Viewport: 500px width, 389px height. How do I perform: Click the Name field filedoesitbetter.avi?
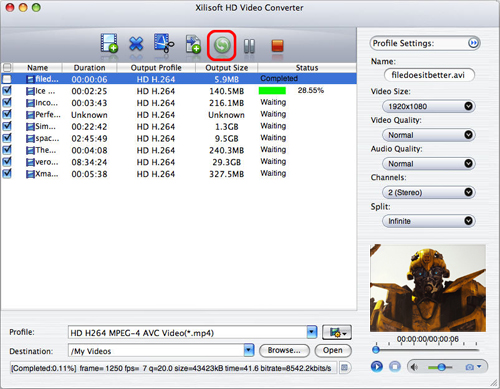click(429, 75)
